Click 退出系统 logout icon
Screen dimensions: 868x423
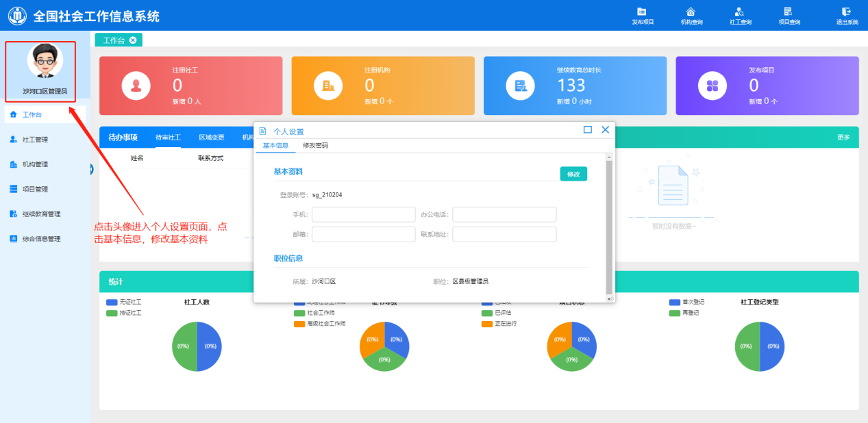(847, 12)
